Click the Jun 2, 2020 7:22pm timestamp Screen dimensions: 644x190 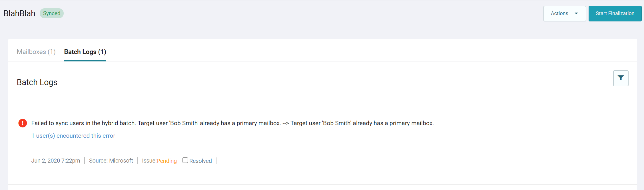[56, 161]
